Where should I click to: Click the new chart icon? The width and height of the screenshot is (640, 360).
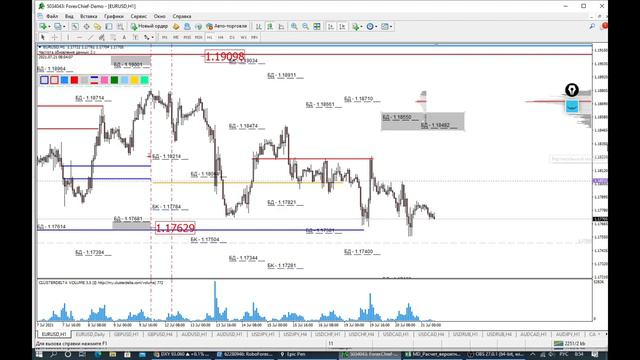[42, 26]
